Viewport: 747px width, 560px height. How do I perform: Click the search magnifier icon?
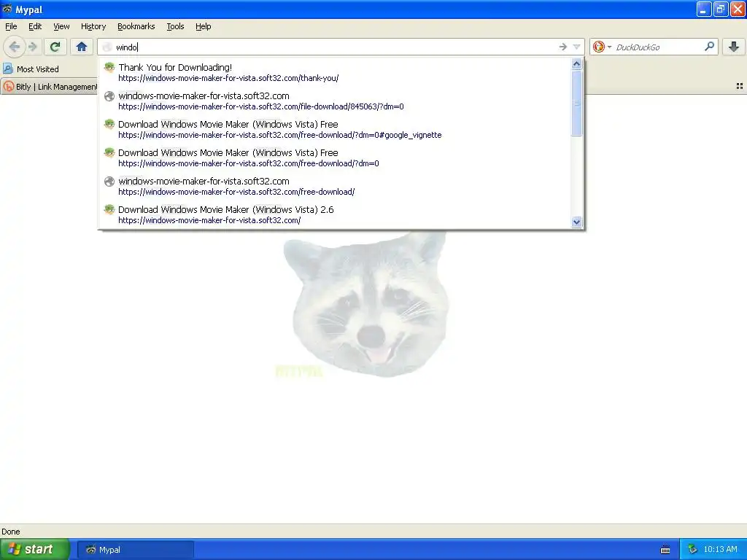(709, 47)
